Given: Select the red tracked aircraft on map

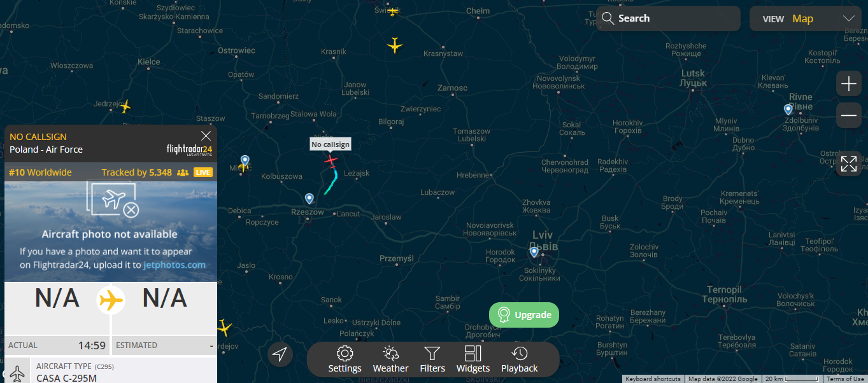Looking at the screenshot, I should click(331, 160).
